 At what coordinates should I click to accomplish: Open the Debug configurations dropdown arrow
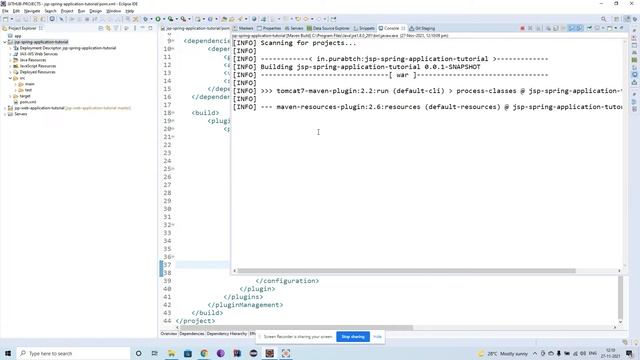point(151,19)
